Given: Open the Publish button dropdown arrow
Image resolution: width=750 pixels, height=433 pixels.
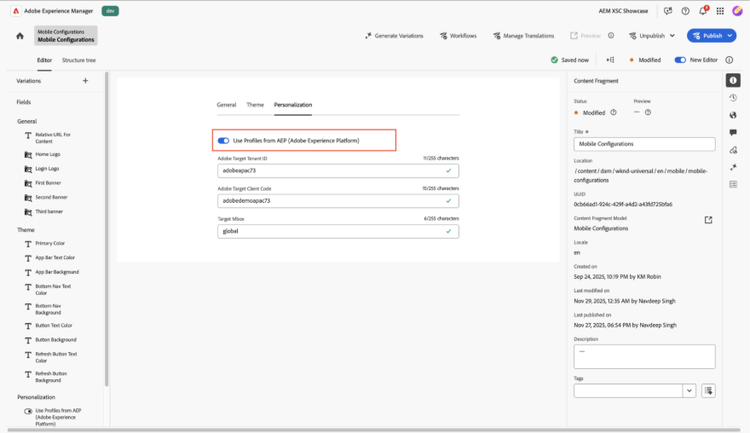Looking at the screenshot, I should point(731,36).
